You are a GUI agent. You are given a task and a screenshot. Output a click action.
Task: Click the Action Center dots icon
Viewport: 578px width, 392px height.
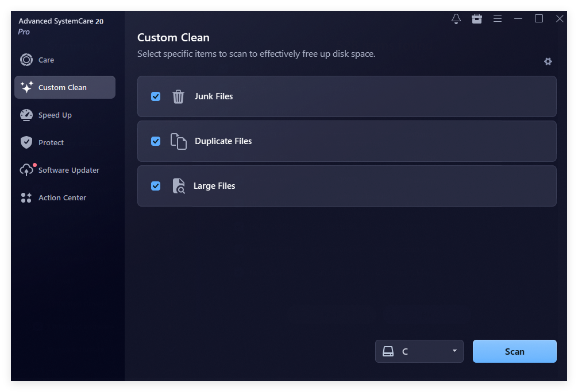[x=26, y=197]
